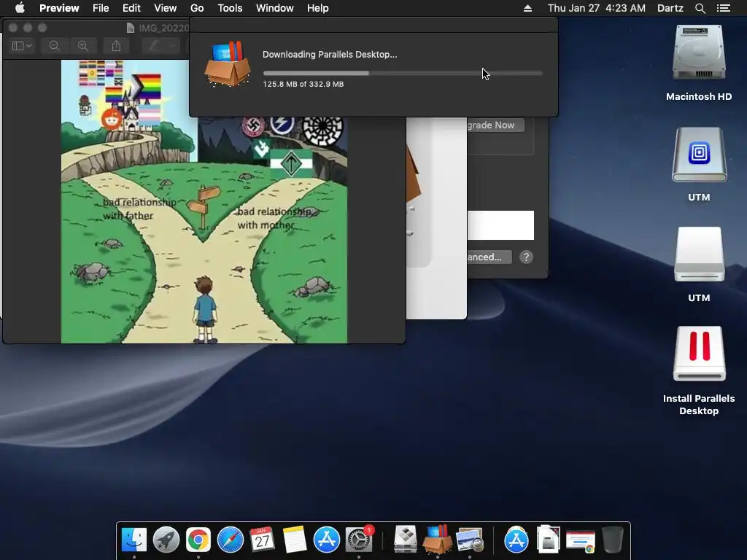Open the Tools menu

pos(230,8)
